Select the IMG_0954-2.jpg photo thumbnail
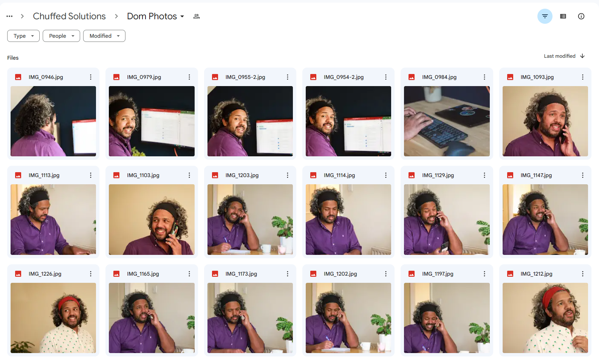The image size is (599, 364). coord(348,121)
